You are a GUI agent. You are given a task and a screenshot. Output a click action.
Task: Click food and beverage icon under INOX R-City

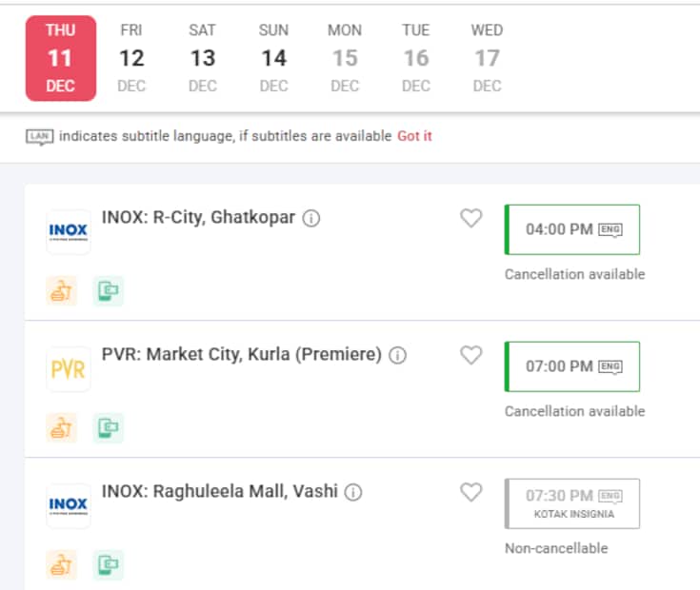coord(61,291)
